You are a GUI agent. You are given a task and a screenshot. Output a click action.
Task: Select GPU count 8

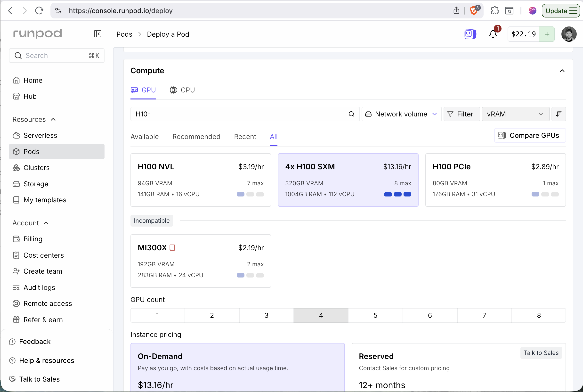point(539,315)
